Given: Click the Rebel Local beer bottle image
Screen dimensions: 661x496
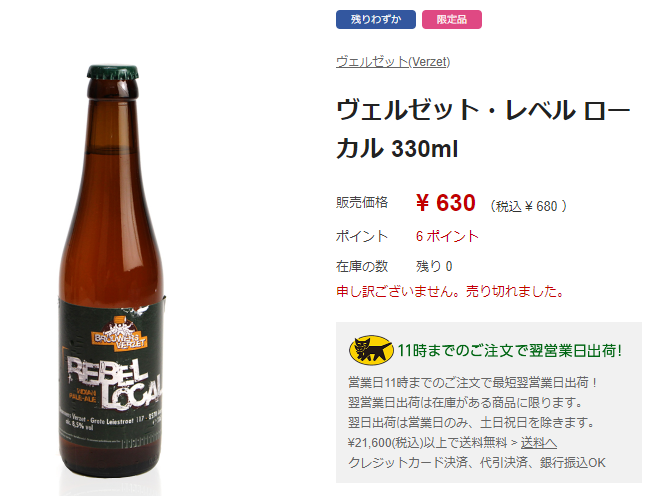Looking at the screenshot, I should [x=112, y=272].
